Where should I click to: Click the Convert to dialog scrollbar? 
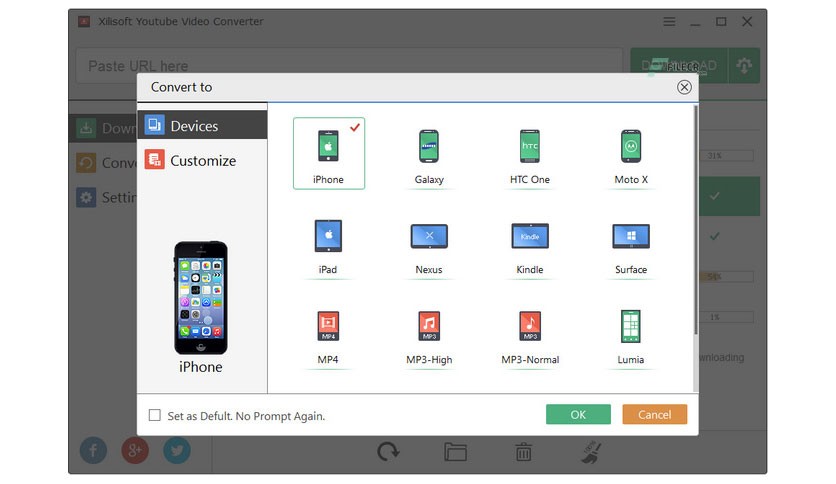(x=695, y=220)
